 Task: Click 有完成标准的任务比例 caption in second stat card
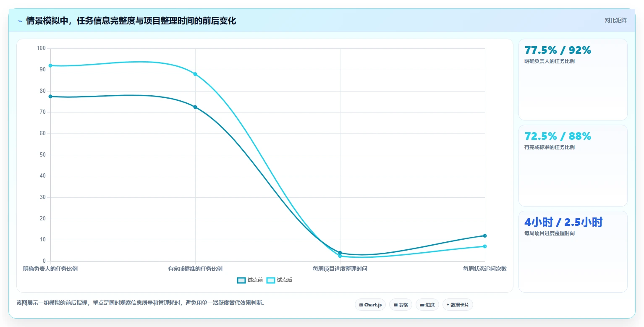pyautogui.click(x=550, y=147)
